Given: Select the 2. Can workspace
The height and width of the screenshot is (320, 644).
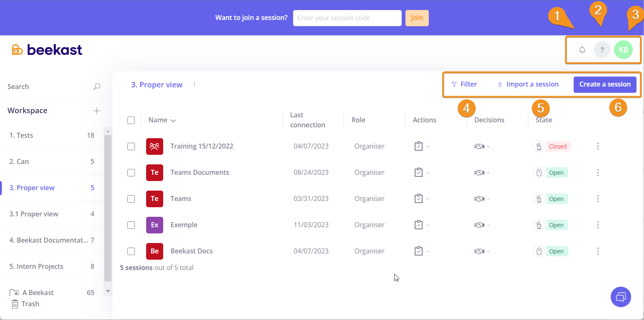Looking at the screenshot, I should [52, 161].
